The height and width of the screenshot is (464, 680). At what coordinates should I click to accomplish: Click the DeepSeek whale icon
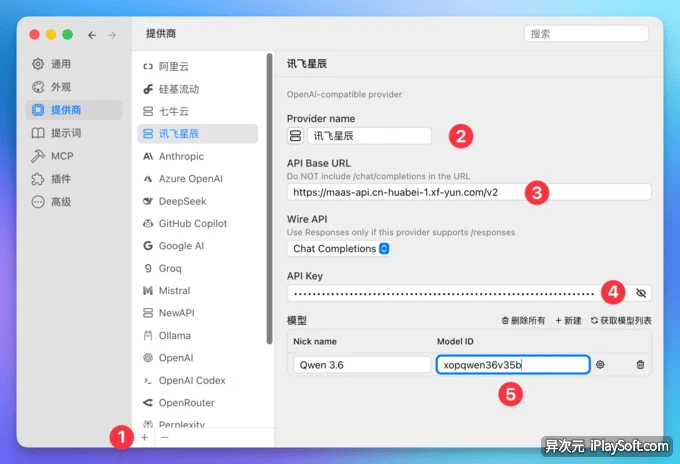tap(148, 201)
